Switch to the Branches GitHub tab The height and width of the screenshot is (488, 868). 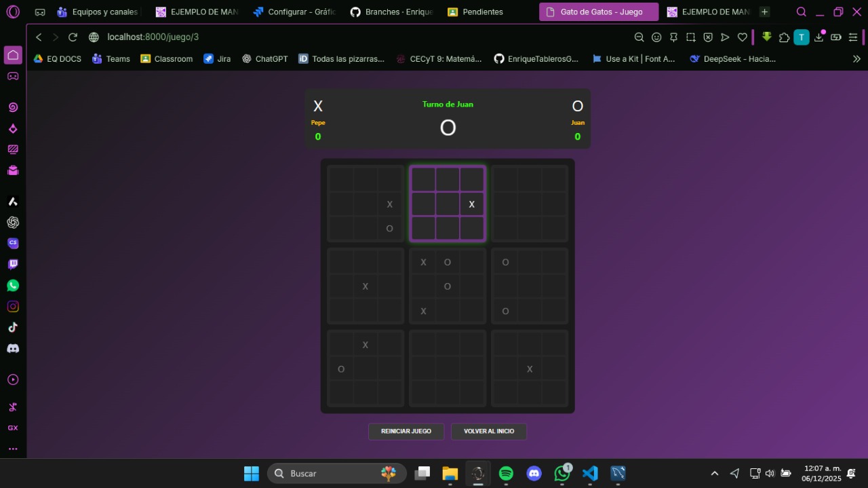click(x=391, y=12)
